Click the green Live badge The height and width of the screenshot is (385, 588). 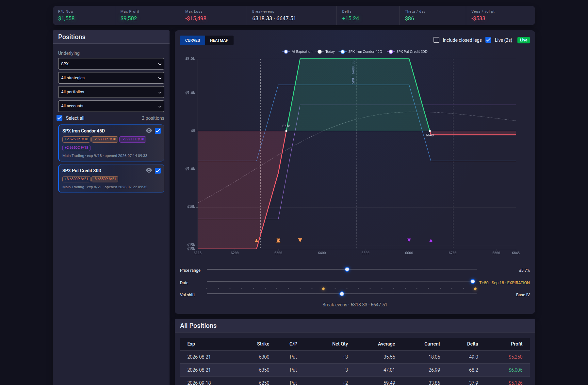click(x=524, y=40)
